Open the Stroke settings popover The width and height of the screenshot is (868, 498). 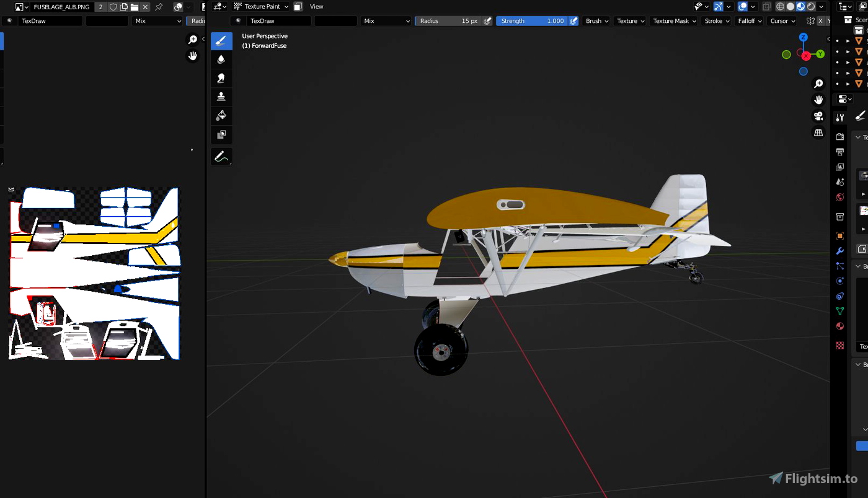717,20
